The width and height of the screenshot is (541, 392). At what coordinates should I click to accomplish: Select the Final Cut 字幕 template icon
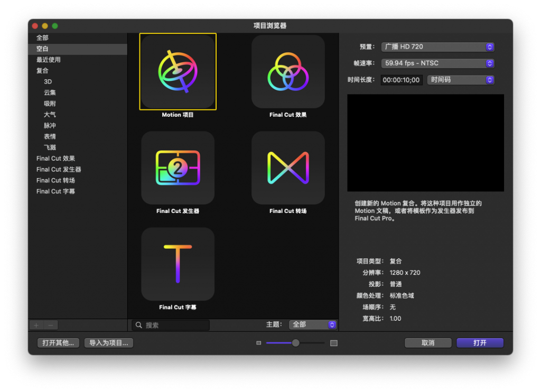178,264
